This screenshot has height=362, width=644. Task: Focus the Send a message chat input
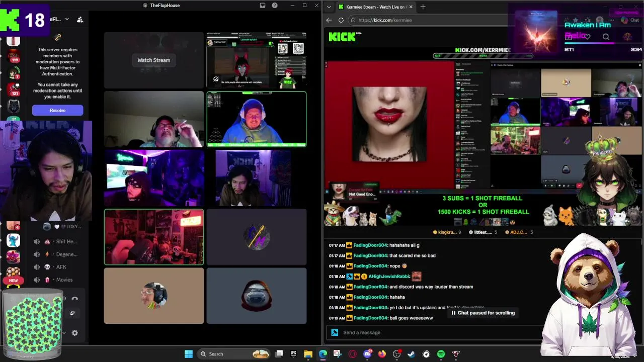pyautogui.click(x=438, y=332)
